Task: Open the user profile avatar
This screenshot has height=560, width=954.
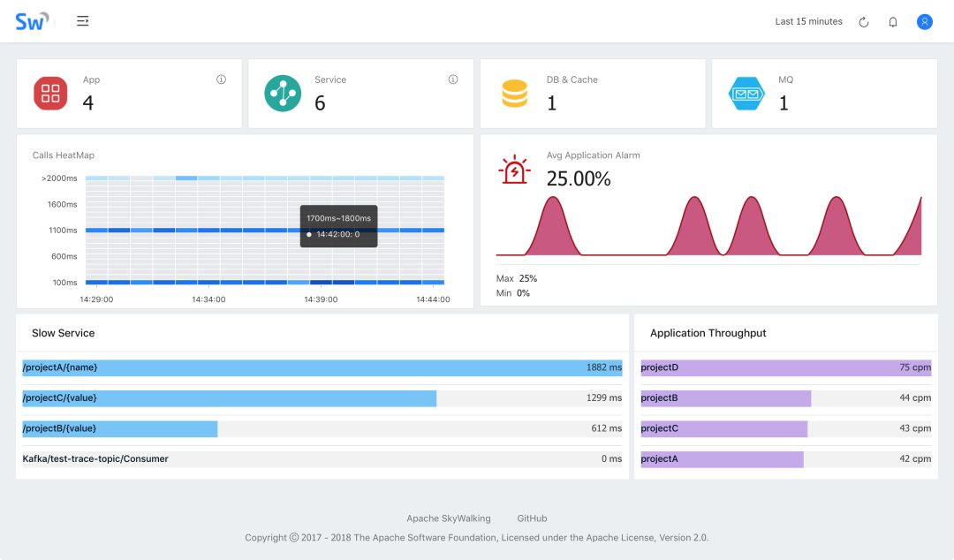Action: click(925, 22)
